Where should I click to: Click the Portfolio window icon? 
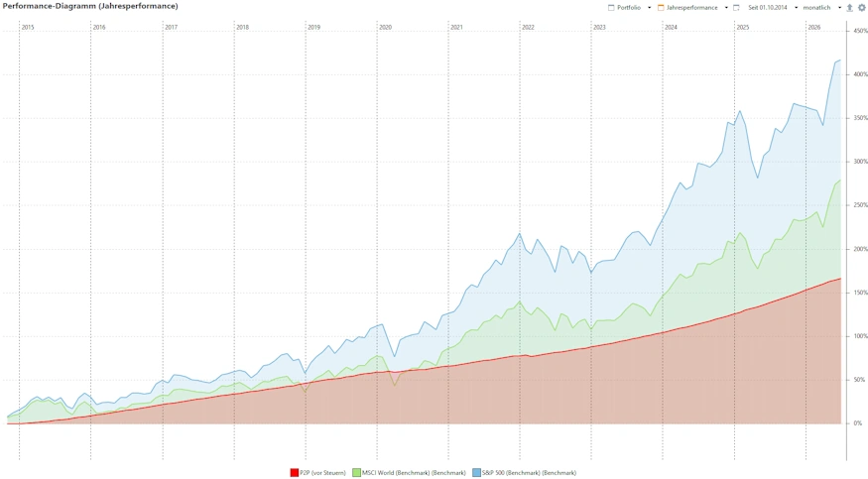[611, 8]
